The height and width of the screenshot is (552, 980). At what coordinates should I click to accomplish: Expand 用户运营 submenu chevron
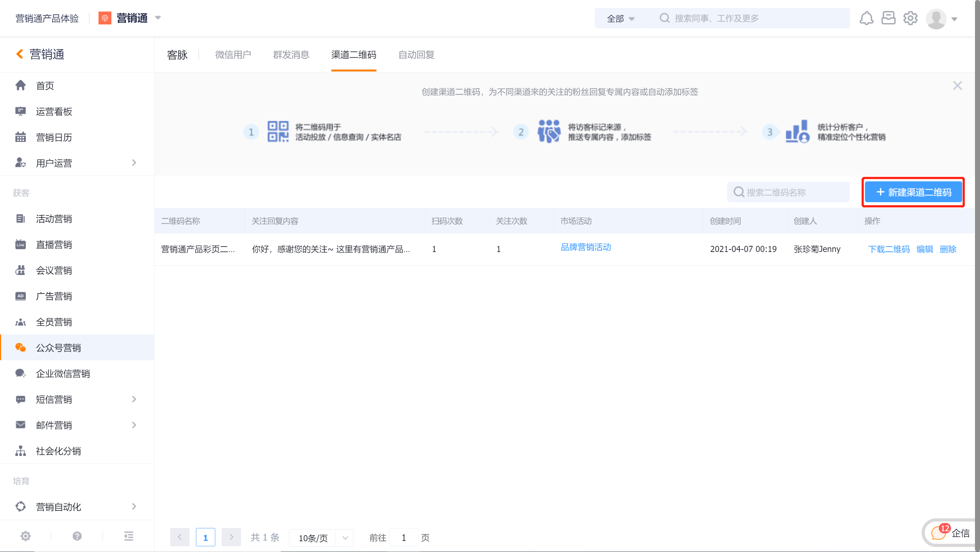[x=134, y=163]
